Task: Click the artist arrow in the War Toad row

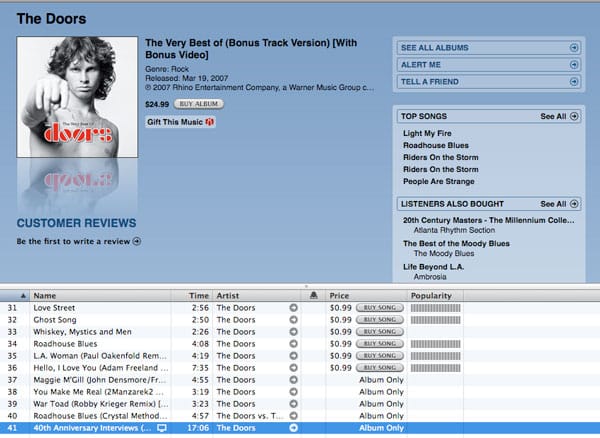Action: click(x=293, y=404)
